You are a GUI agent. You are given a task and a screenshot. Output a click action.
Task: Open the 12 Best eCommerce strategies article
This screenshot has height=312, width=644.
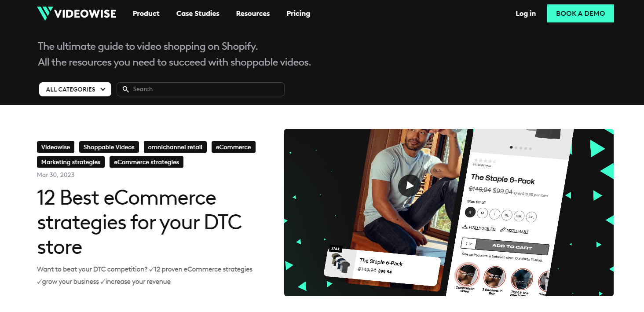[x=140, y=222]
